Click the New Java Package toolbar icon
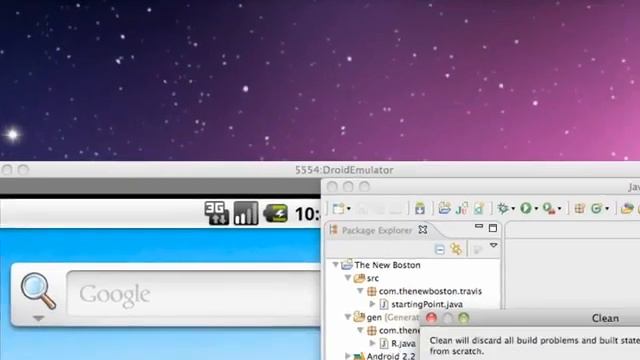 point(580,209)
